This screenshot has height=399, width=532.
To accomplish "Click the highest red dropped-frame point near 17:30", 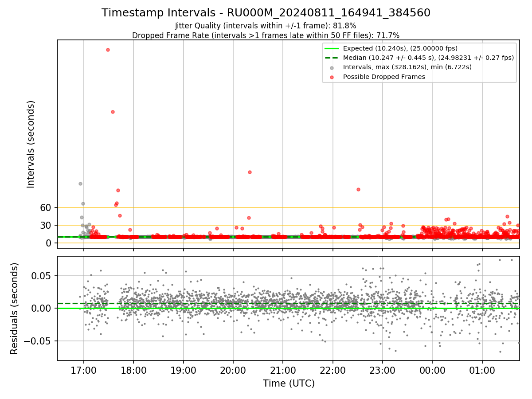I will [108, 50].
